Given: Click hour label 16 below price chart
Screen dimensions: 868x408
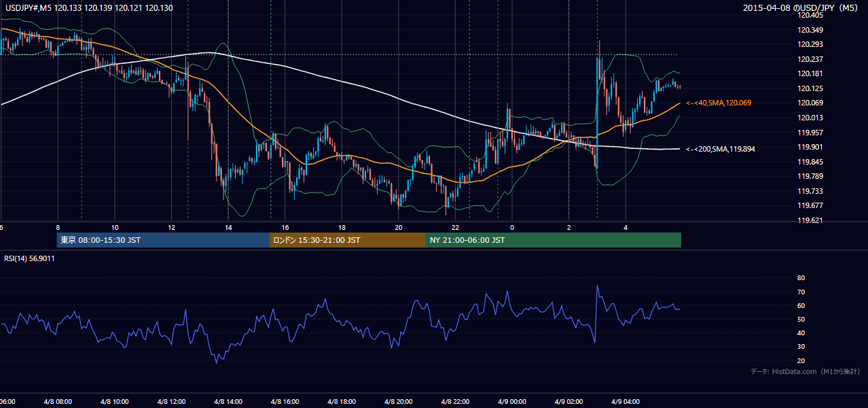Looking at the screenshot, I should pyautogui.click(x=285, y=228).
